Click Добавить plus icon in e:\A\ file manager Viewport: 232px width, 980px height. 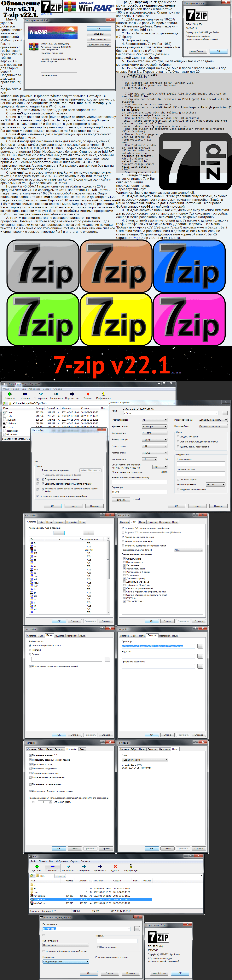37,866
